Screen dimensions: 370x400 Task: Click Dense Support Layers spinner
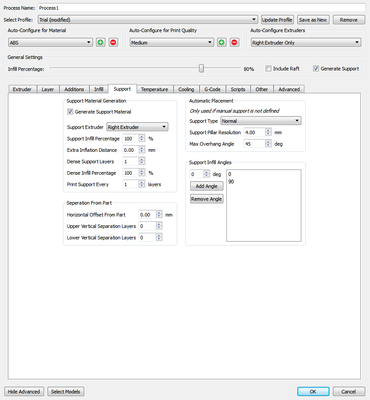coord(134,161)
